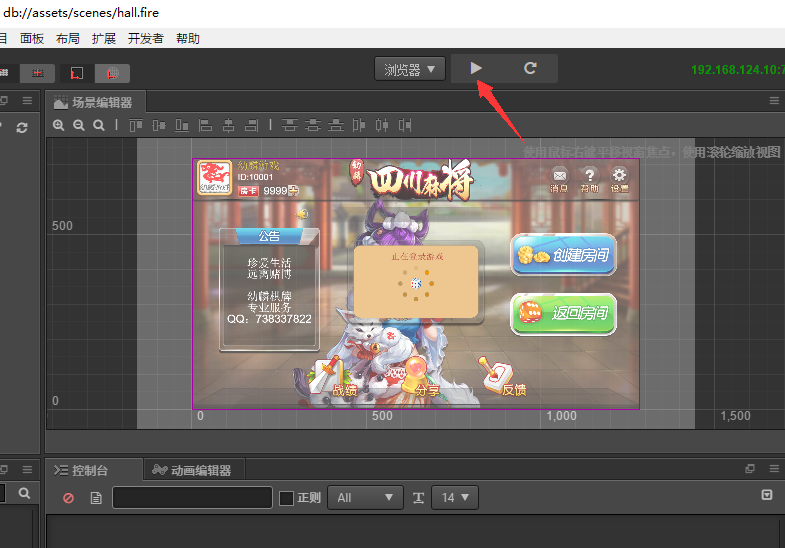Open preview address 192.168.124.10 link
This screenshot has width=785, height=548.
(738, 70)
